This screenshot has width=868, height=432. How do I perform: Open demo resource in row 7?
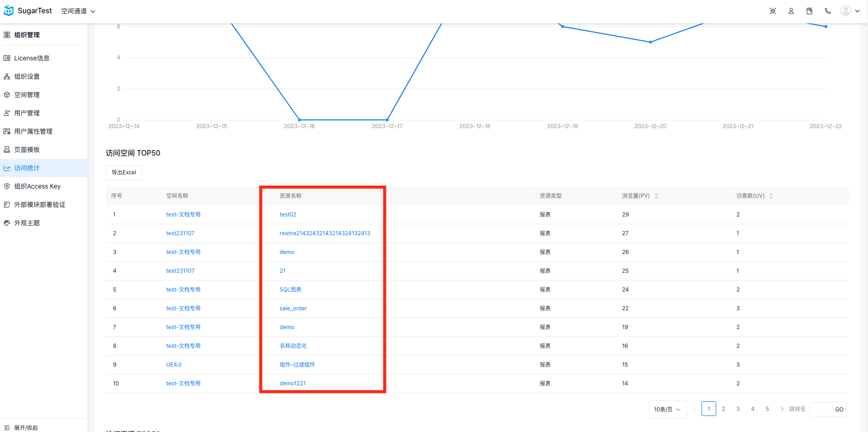click(x=287, y=327)
